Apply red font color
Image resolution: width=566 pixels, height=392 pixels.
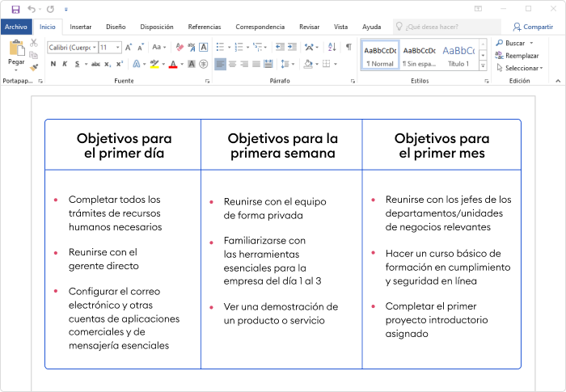(173, 64)
